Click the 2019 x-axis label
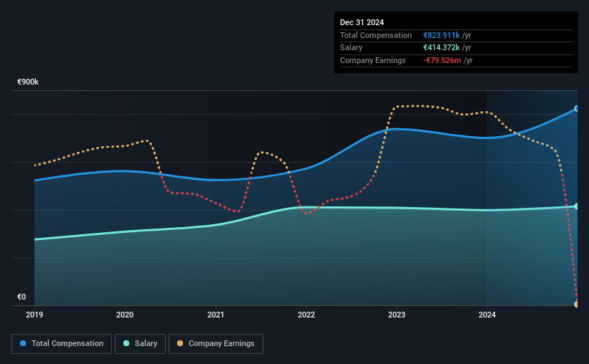589x364 pixels. point(34,315)
